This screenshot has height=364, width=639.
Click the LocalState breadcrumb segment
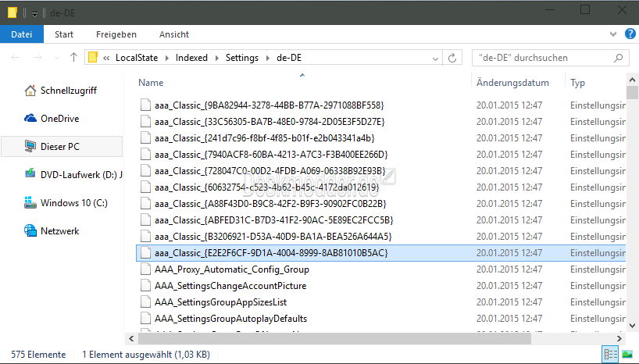point(137,58)
